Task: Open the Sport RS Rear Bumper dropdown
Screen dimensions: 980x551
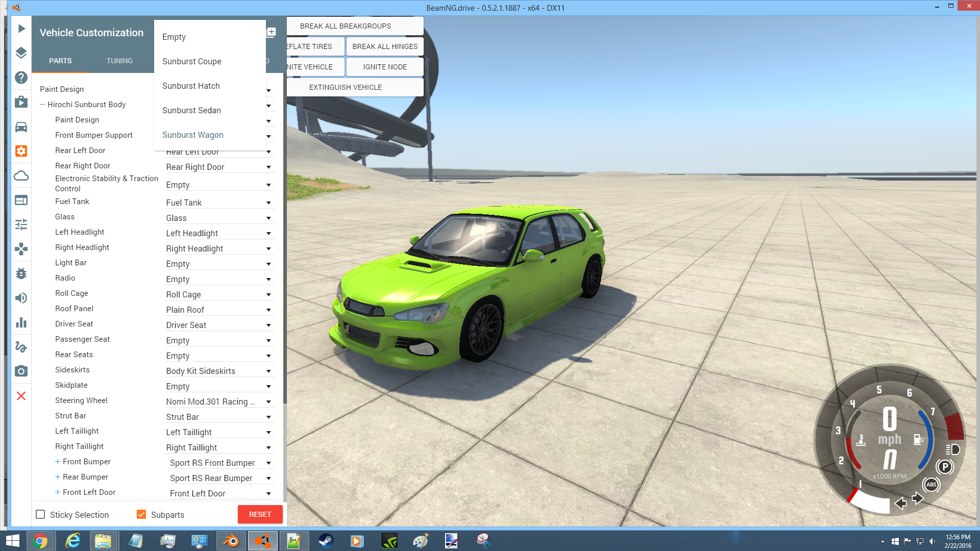Action: point(222,478)
